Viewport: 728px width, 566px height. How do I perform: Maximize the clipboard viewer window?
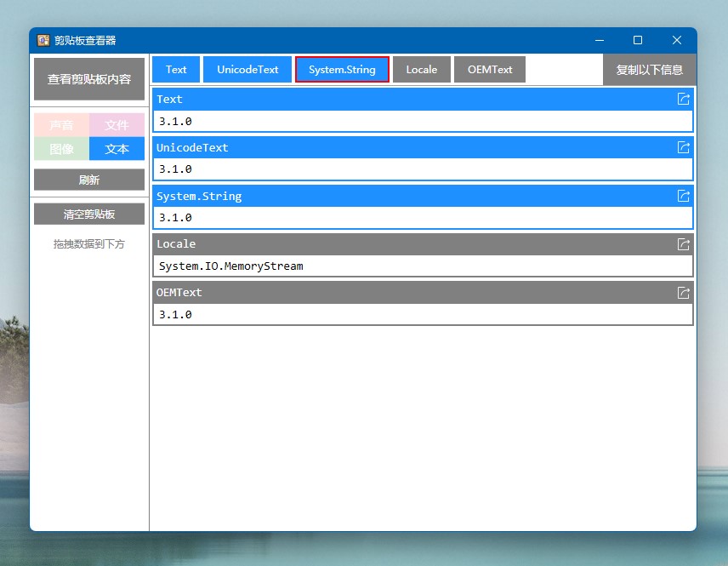click(x=638, y=41)
